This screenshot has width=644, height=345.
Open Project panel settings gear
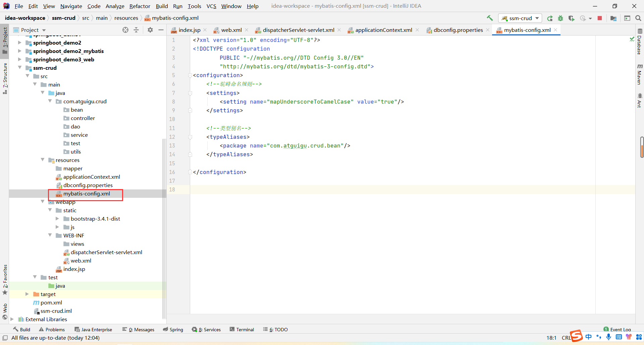click(150, 30)
